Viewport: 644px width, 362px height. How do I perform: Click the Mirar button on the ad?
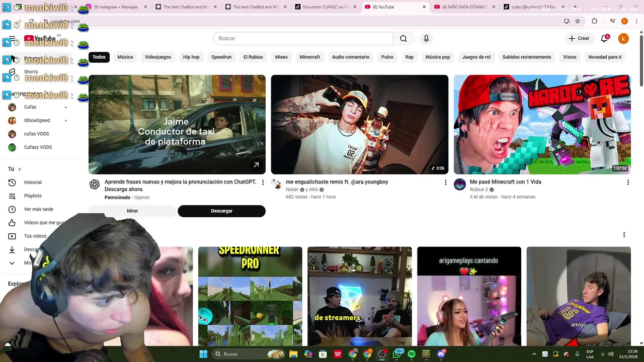pos(132,211)
